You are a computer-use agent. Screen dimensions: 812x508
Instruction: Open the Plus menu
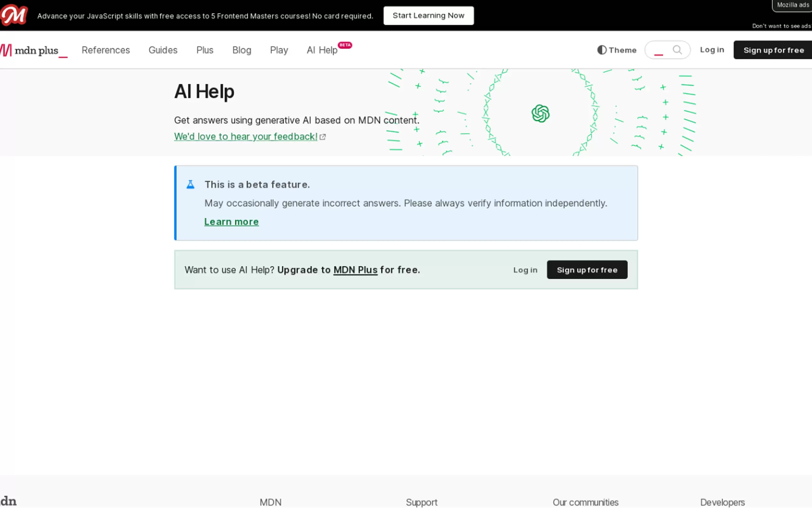[205, 50]
